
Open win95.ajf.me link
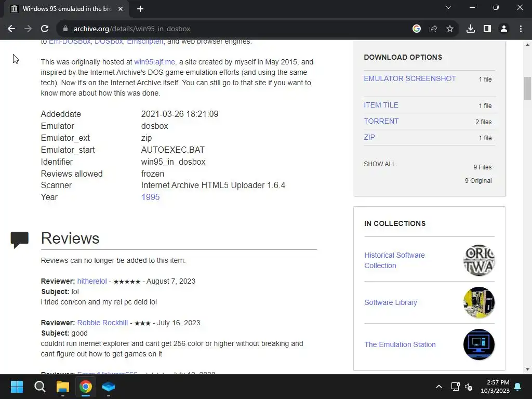pyautogui.click(x=154, y=62)
